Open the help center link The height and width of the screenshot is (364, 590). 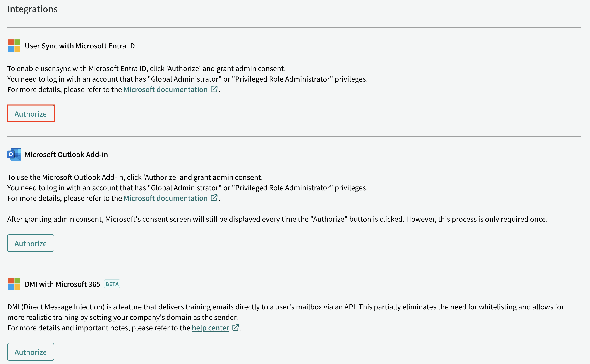211,328
